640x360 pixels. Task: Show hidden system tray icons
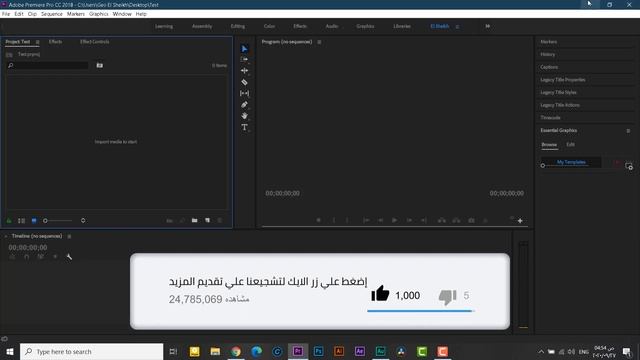(x=541, y=351)
